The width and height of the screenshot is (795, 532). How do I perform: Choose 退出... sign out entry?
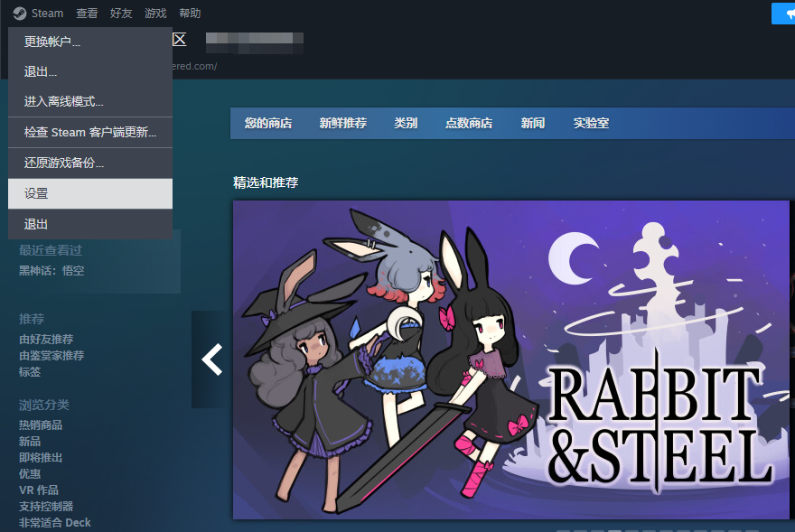click(90, 71)
